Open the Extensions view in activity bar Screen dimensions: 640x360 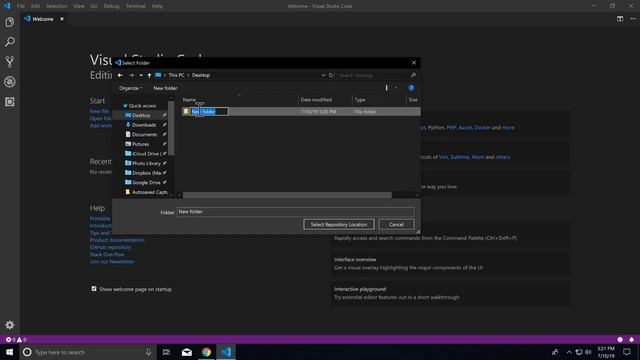coord(10,102)
